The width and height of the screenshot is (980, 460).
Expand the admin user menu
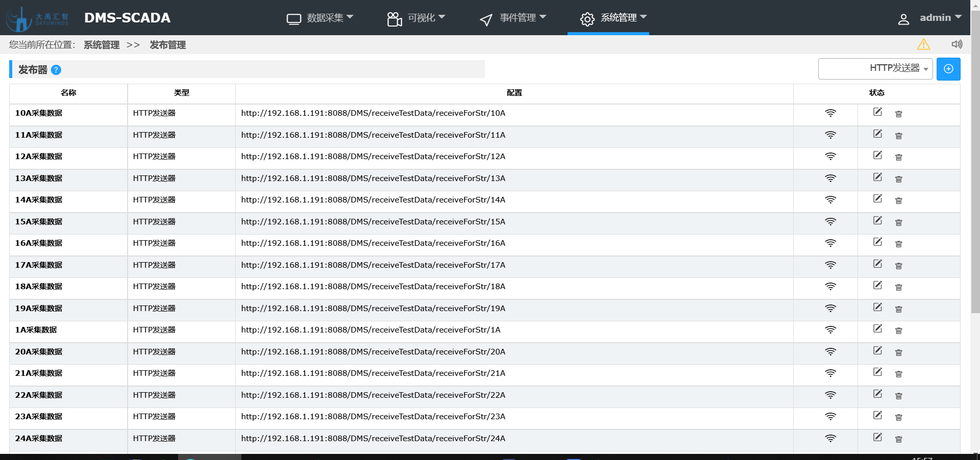point(929,18)
